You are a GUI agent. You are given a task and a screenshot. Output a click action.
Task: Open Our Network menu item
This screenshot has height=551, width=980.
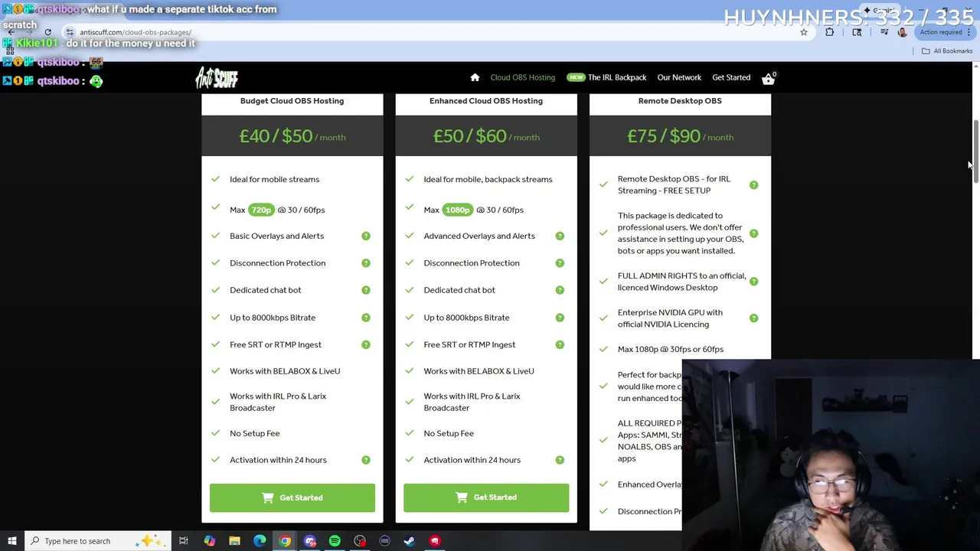[x=679, y=77]
